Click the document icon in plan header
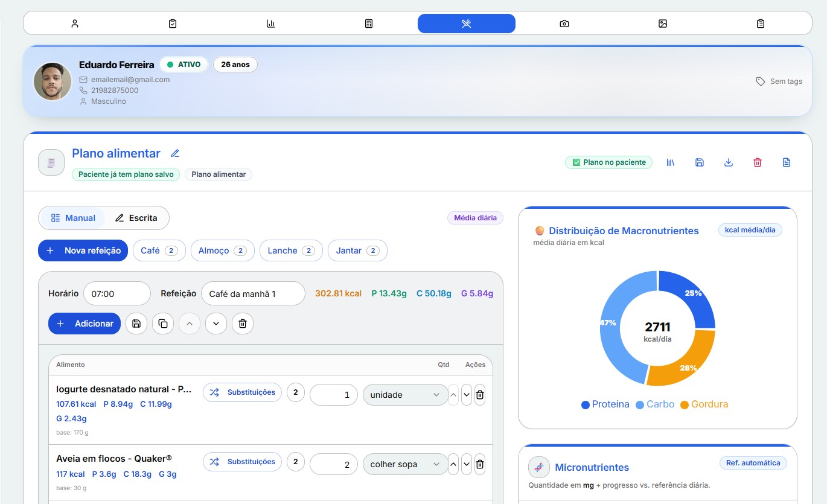The height and width of the screenshot is (504, 827). pyautogui.click(x=786, y=162)
